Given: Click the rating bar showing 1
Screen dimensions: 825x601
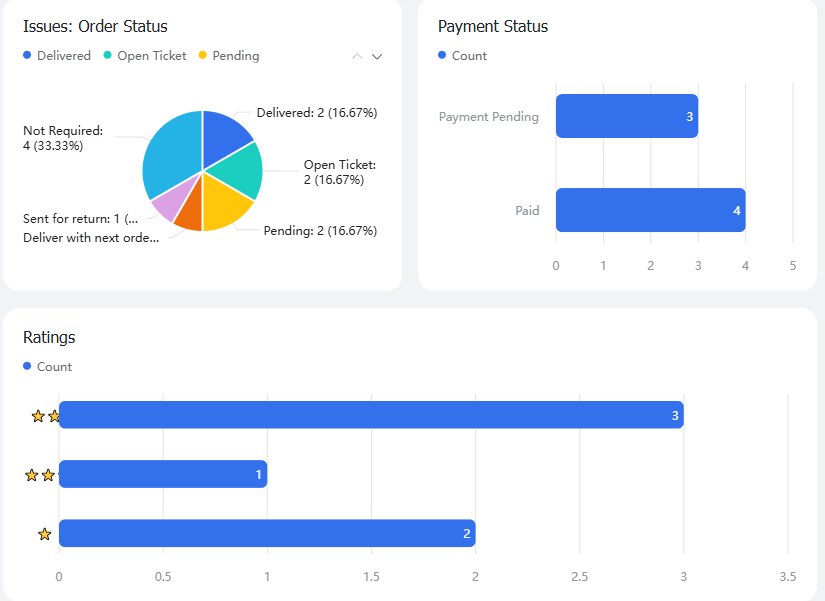Looking at the screenshot, I should pos(163,474).
